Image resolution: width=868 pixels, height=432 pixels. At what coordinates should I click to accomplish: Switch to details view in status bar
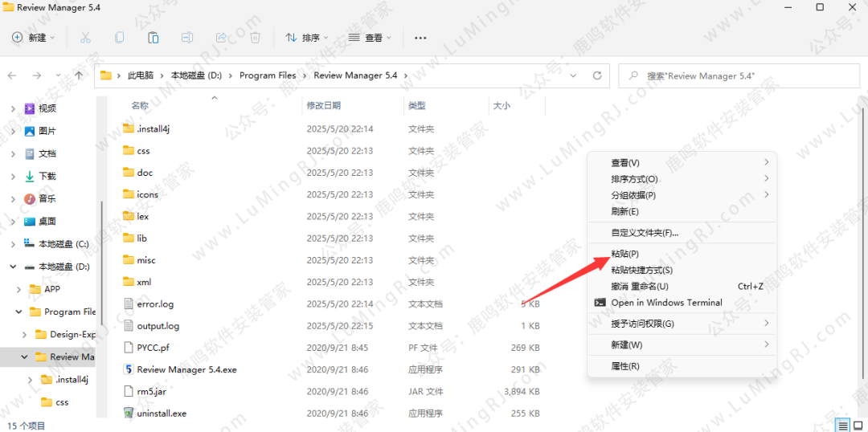(x=841, y=425)
